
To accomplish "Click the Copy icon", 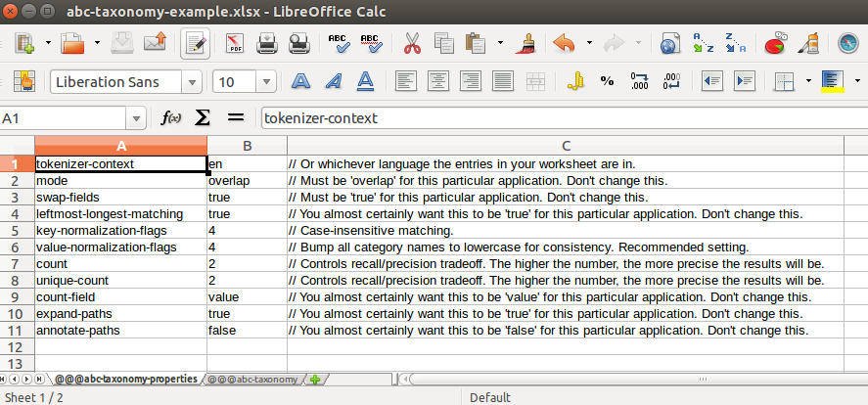I will (x=443, y=43).
